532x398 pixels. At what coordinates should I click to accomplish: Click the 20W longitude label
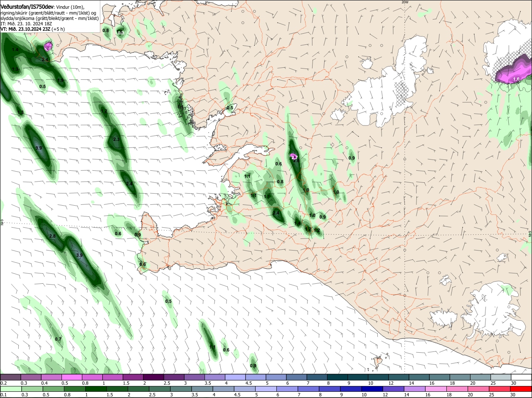point(405,2)
